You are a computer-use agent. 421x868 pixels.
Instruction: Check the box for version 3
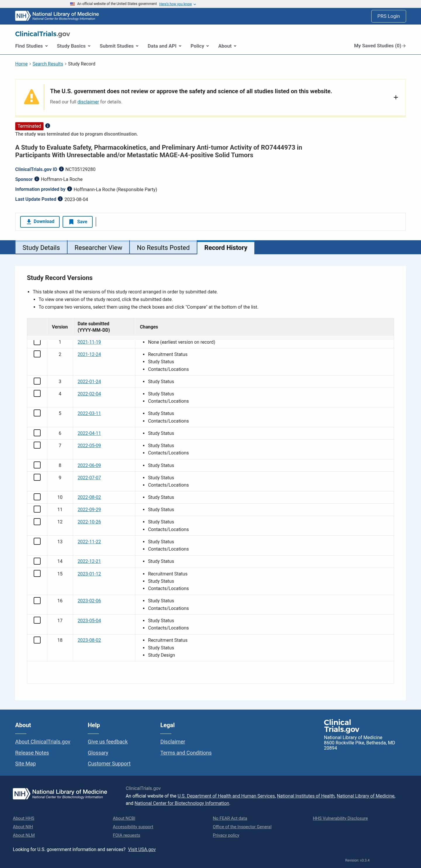(37, 381)
